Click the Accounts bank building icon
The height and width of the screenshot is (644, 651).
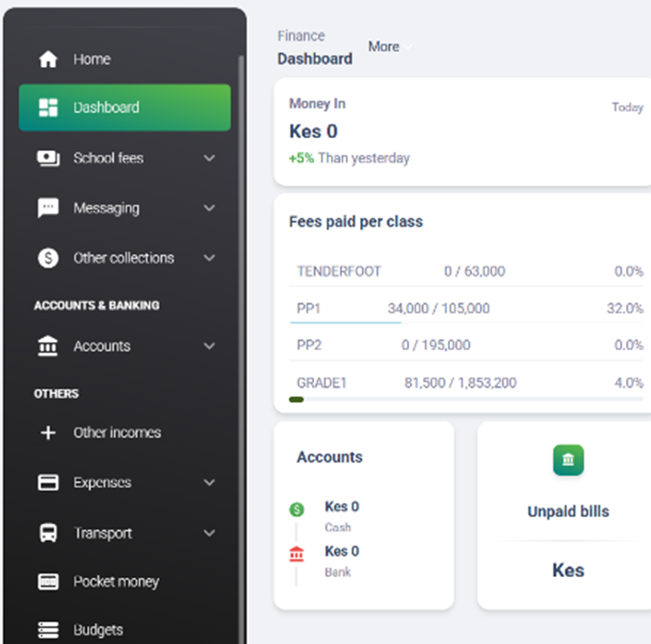click(x=48, y=346)
